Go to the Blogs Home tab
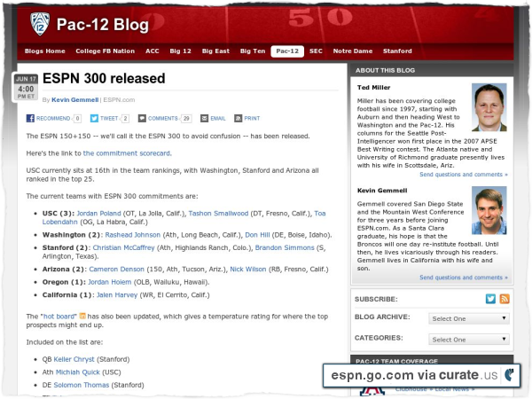This screenshot has height=399, width=532. tap(45, 51)
